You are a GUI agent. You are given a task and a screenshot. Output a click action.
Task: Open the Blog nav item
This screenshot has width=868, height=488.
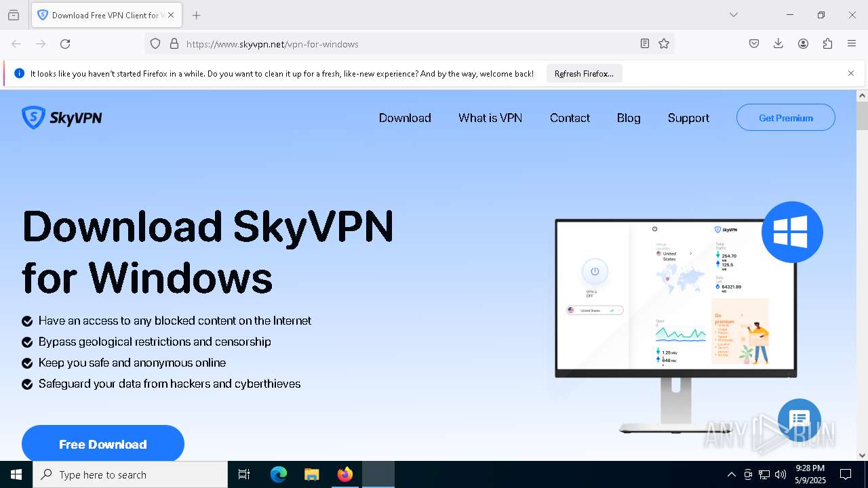click(x=629, y=117)
